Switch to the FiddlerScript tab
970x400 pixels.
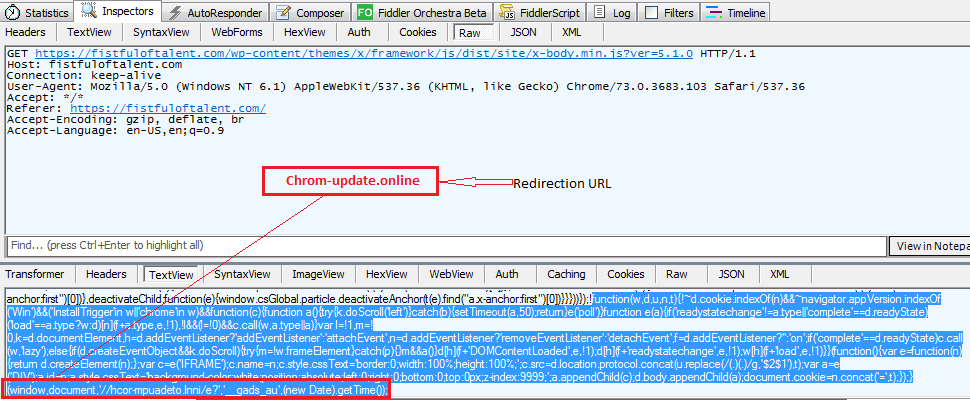point(541,12)
